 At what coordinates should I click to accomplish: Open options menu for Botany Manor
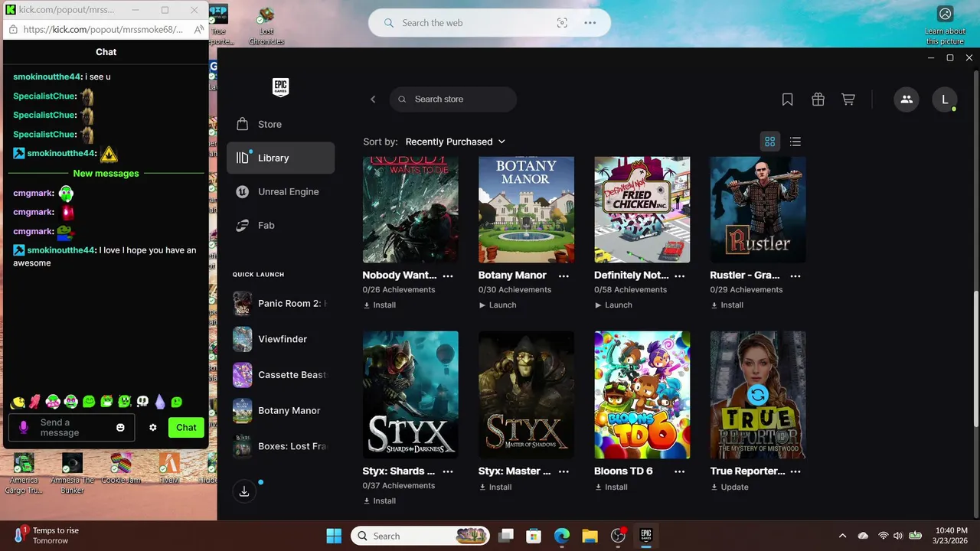[563, 275]
